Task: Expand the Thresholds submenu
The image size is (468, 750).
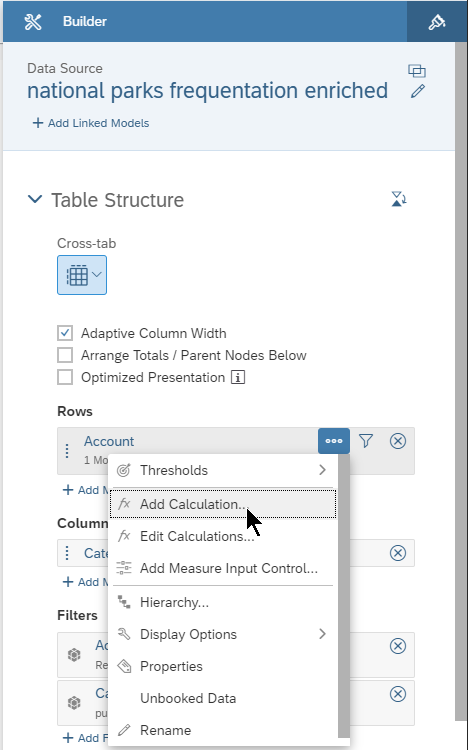Action: (223, 470)
